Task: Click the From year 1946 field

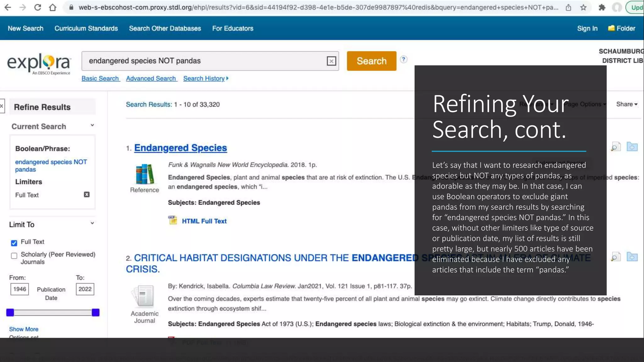Action: (x=19, y=289)
